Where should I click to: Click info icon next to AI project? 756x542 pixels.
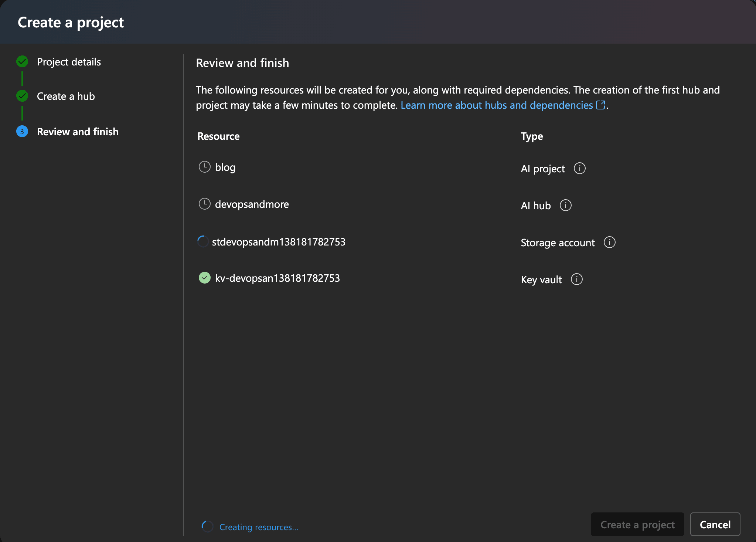click(x=579, y=169)
